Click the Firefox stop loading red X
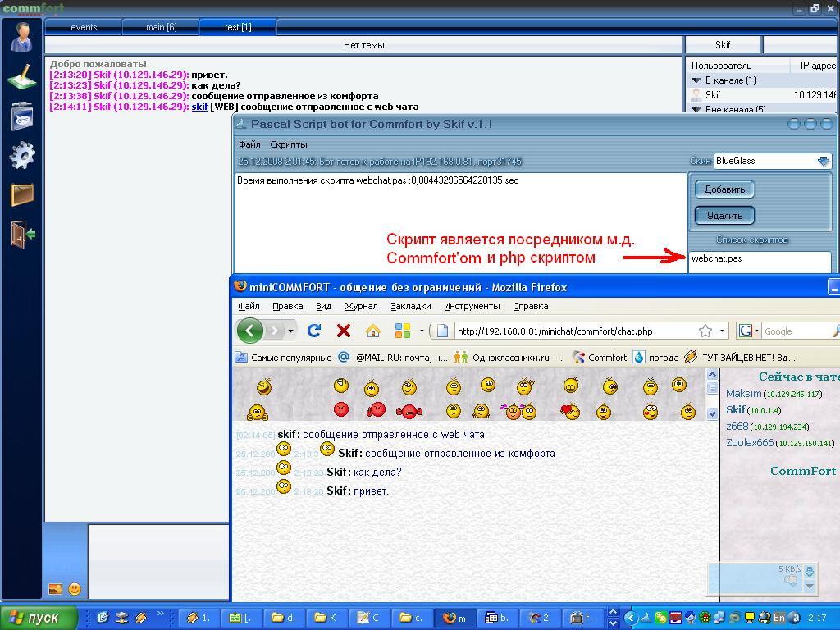The width and height of the screenshot is (840, 630). 344,331
